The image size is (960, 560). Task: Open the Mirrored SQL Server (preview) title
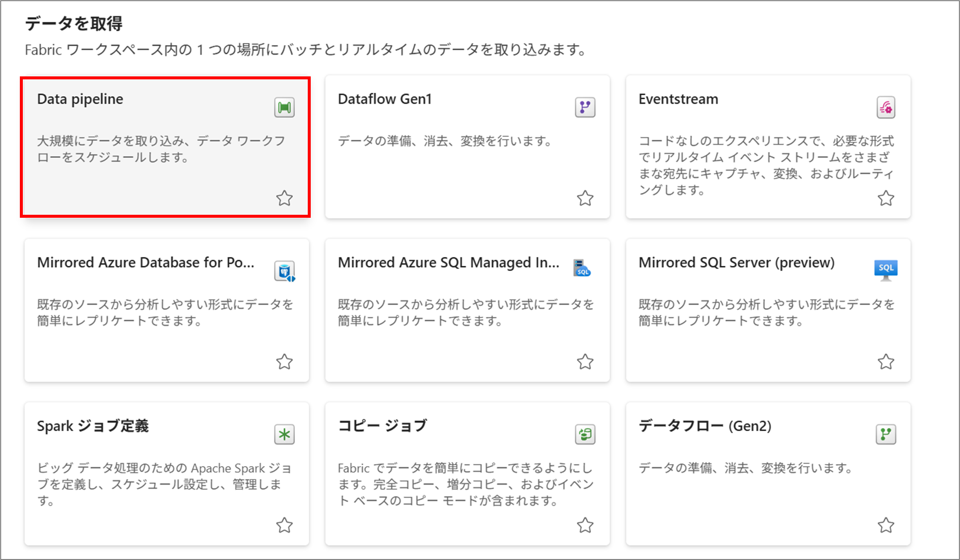pyautogui.click(x=737, y=262)
